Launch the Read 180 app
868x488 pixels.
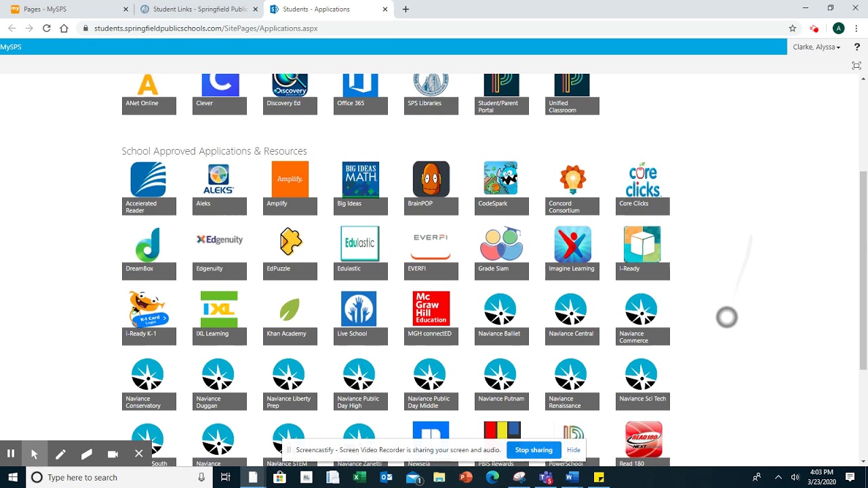click(642, 444)
